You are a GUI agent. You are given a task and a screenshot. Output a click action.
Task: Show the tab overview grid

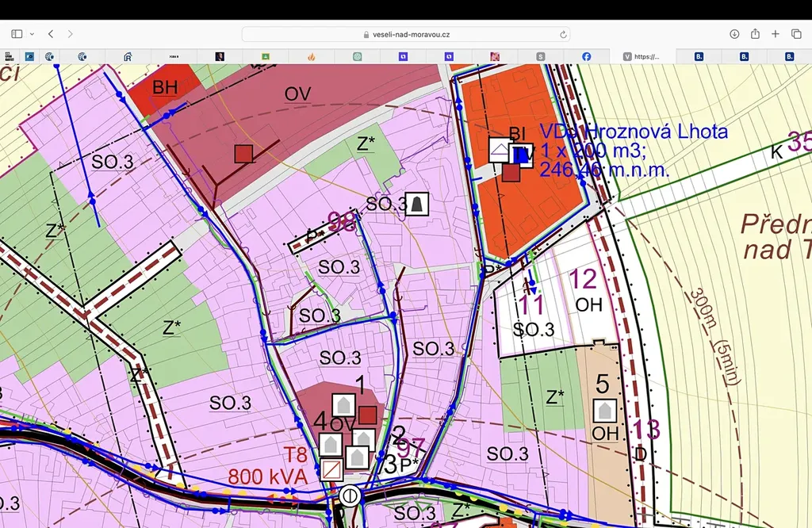796,34
